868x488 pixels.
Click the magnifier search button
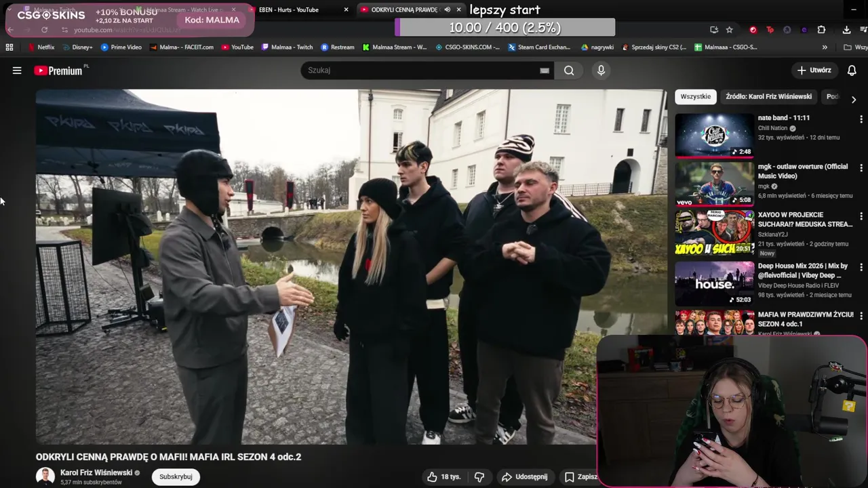569,70
